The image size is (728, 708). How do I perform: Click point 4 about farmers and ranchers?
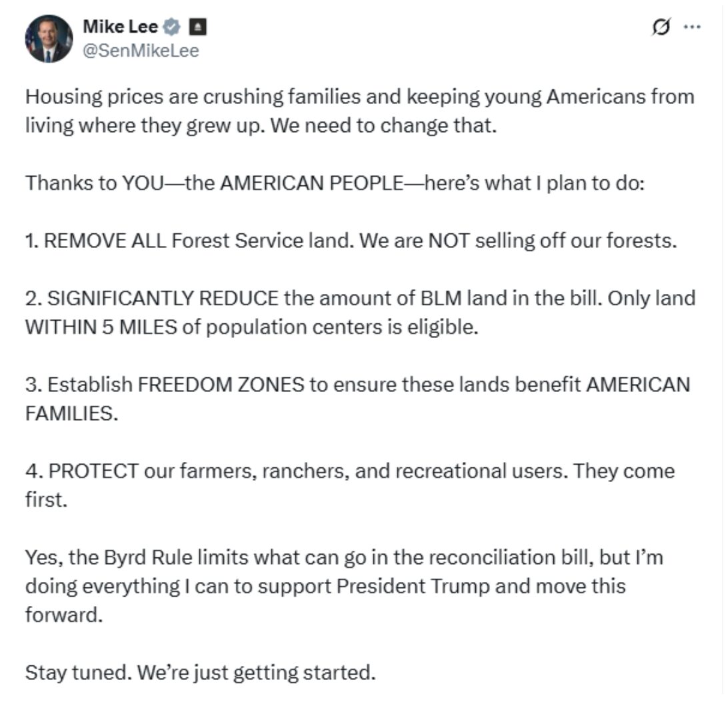coord(350,485)
